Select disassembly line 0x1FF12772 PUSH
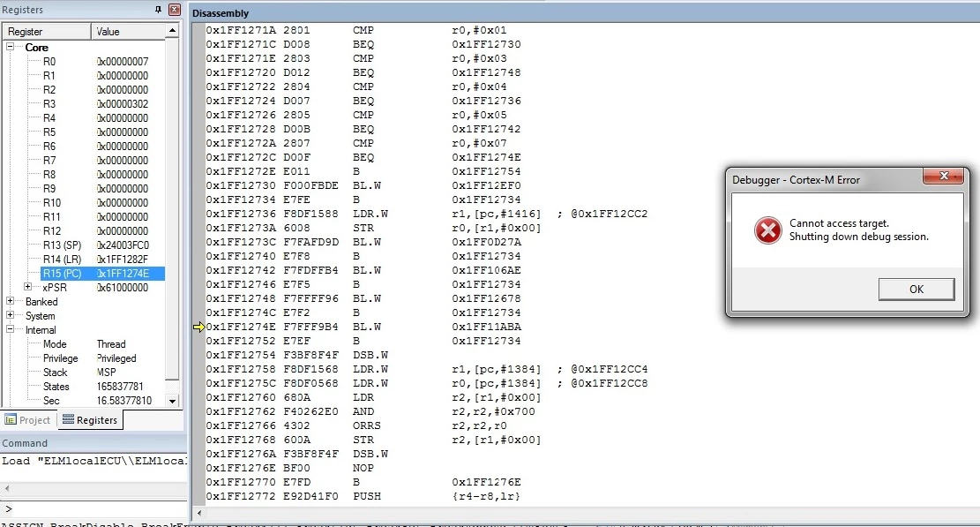 [363, 496]
